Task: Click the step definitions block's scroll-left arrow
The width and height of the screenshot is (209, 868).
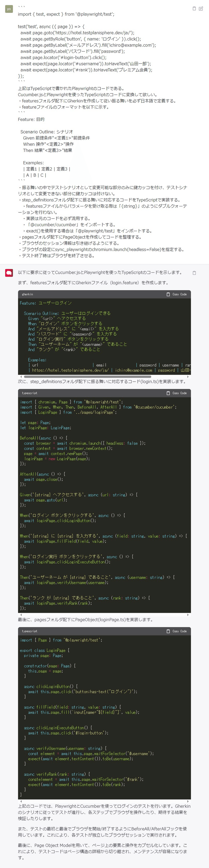Action: pyautogui.click(x=21, y=615)
